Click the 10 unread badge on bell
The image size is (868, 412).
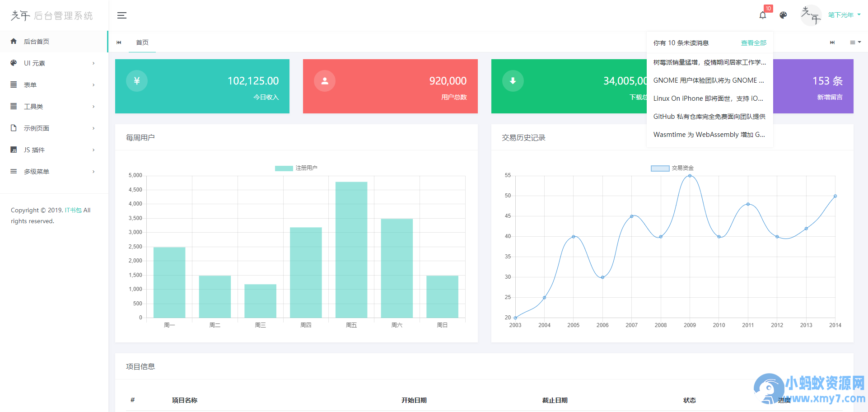tap(768, 9)
